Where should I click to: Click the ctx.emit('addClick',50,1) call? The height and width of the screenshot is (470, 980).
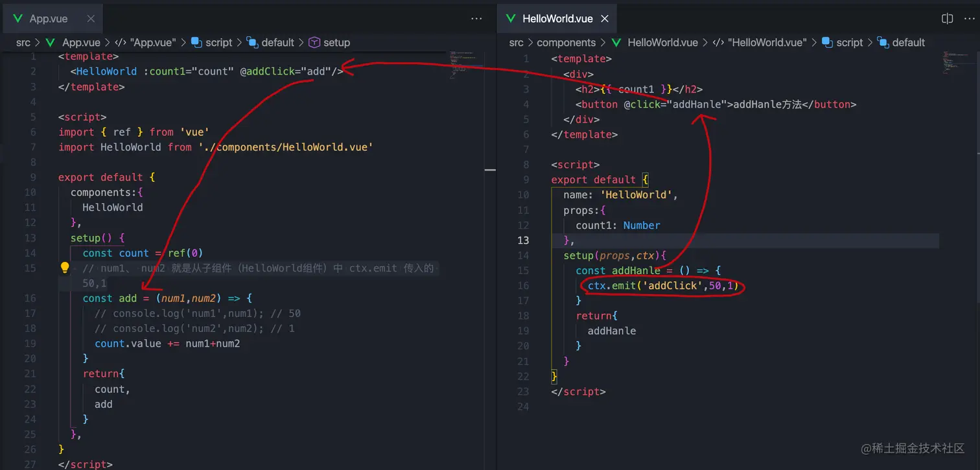663,286
